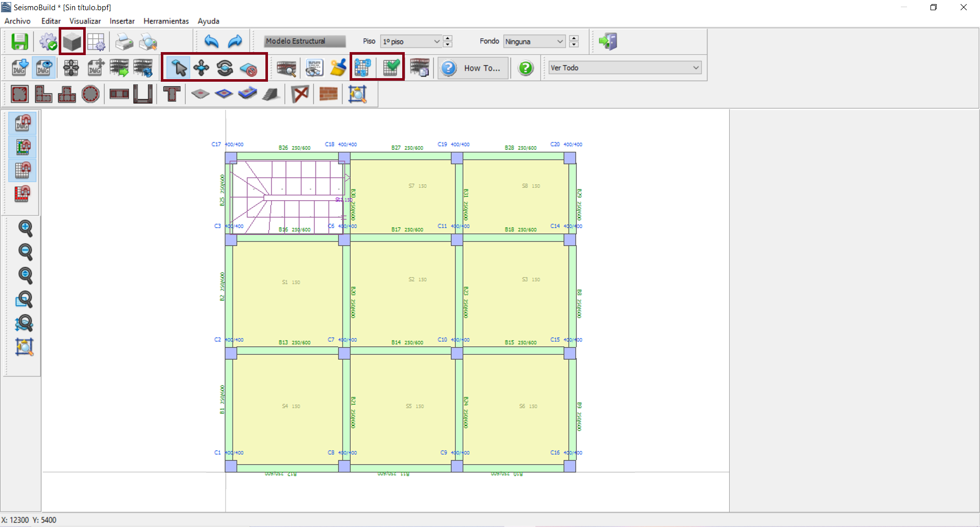Screen dimensions: 980x527
Task: Open the Ver Todo dropdown
Action: point(625,68)
